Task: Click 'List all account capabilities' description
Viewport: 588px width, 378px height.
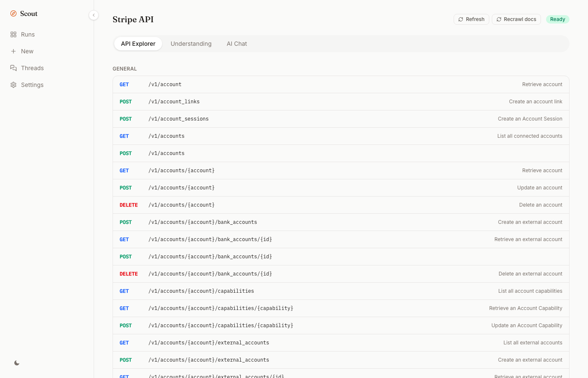Action: click(x=530, y=291)
